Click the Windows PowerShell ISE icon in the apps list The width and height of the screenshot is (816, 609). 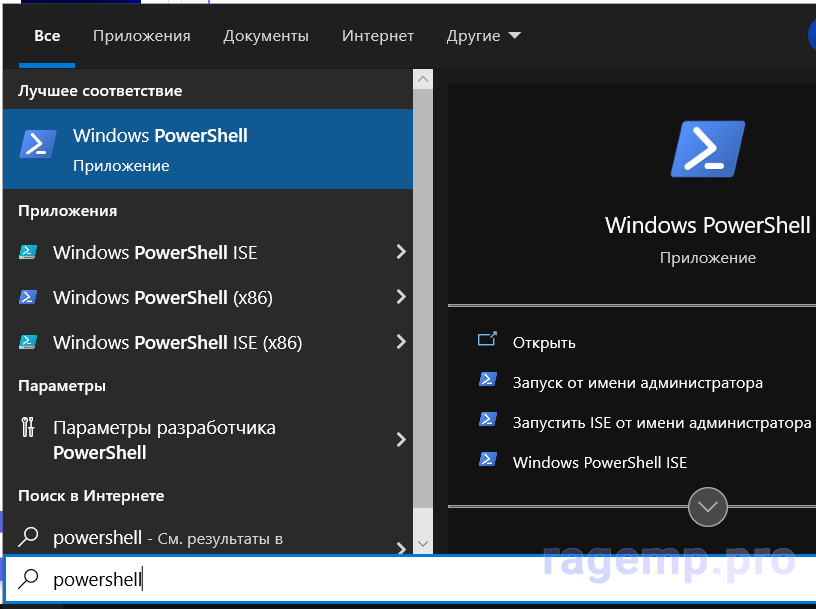coord(28,253)
